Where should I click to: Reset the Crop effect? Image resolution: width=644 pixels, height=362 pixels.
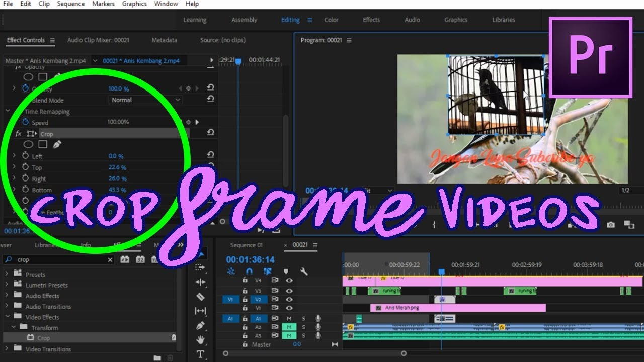[210, 133]
